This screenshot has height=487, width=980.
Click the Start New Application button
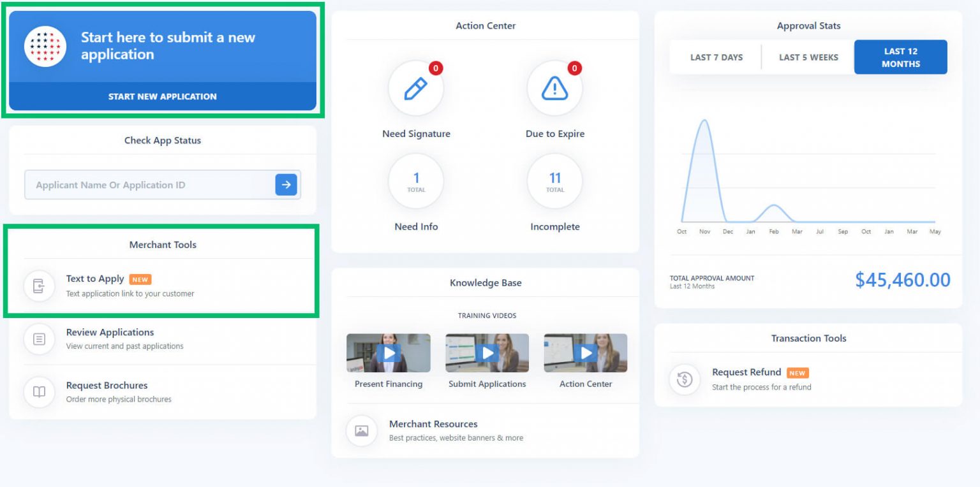tap(163, 96)
